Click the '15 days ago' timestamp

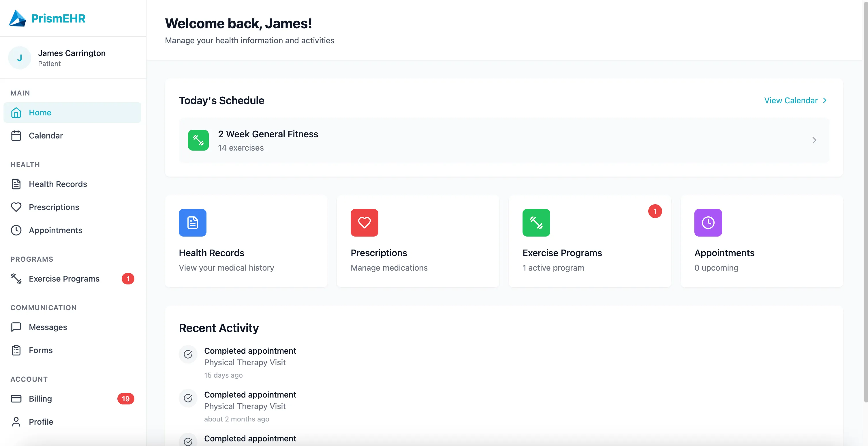[x=223, y=375]
